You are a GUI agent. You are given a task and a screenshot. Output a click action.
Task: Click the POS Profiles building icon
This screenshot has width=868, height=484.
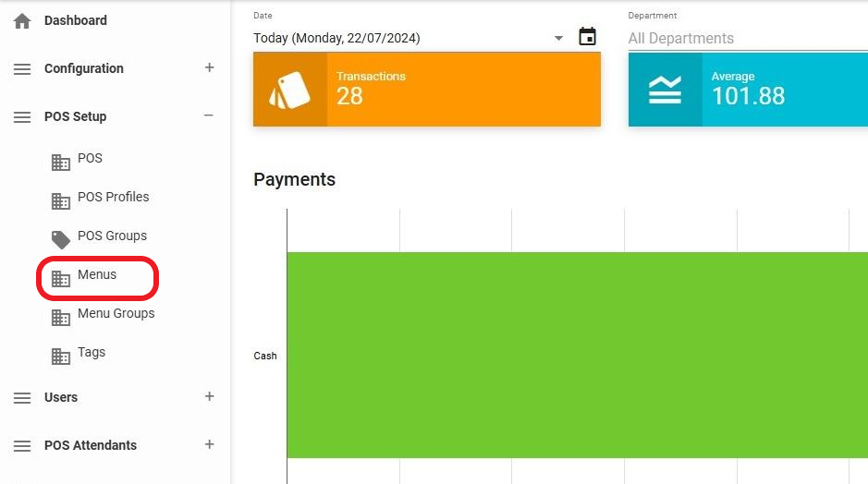point(61,200)
